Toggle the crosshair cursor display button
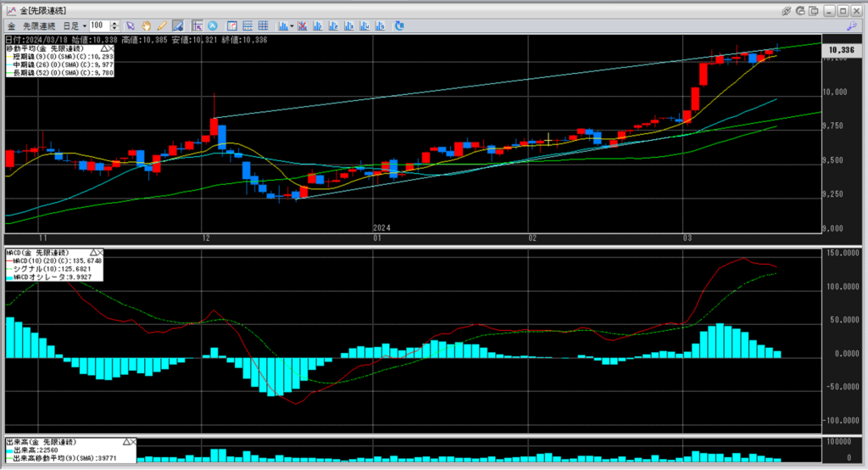Screen dimensions: 868x470 point(197,25)
